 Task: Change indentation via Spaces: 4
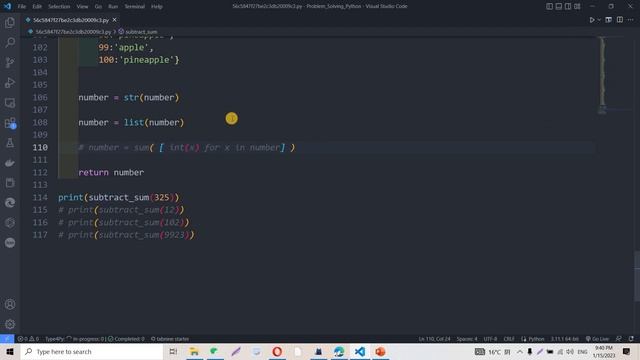(x=467, y=339)
